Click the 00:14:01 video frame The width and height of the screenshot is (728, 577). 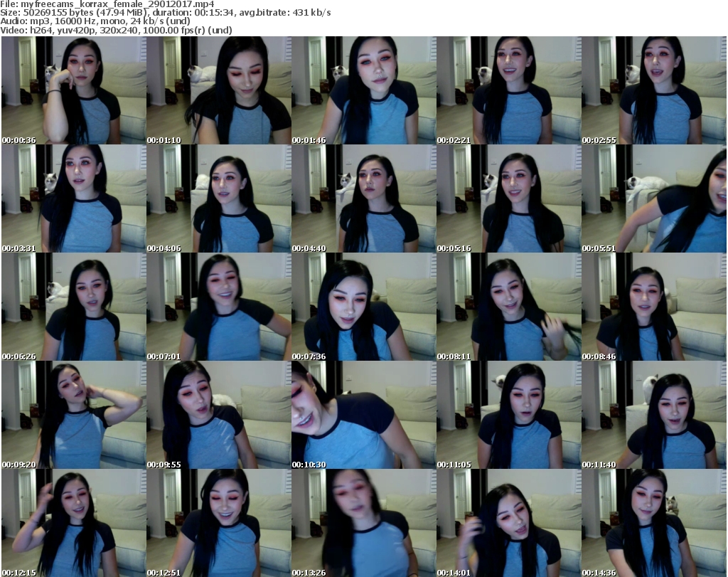(x=509, y=523)
